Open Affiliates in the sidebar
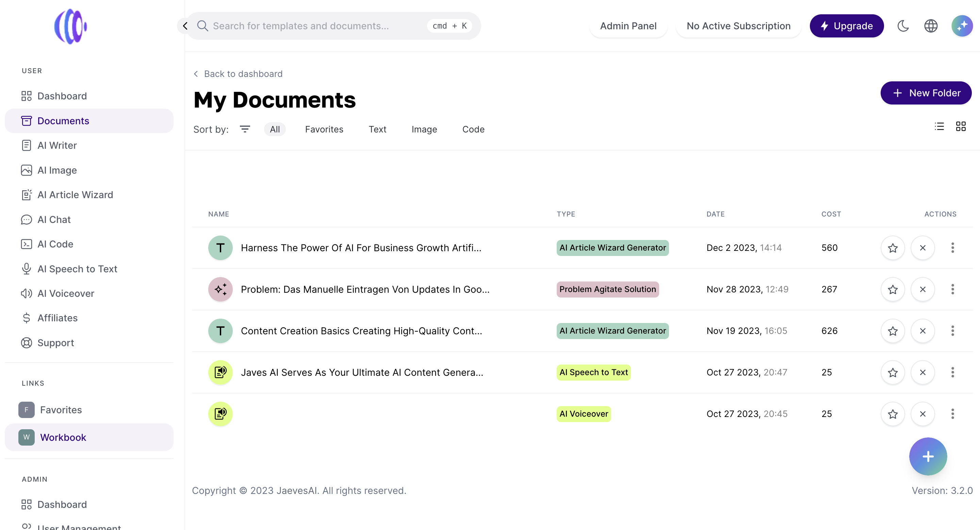This screenshot has width=980, height=530. pos(89,318)
